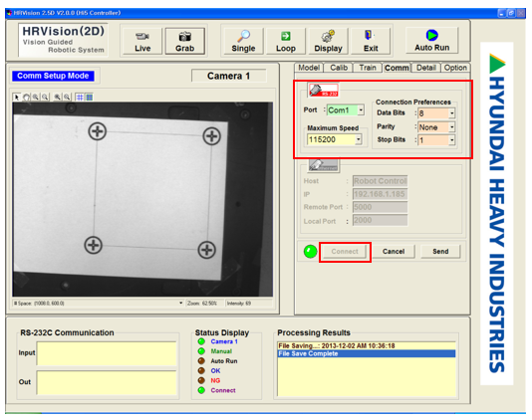Click the RS-232C Input field
This screenshot has width=532, height=420.
coord(107,353)
